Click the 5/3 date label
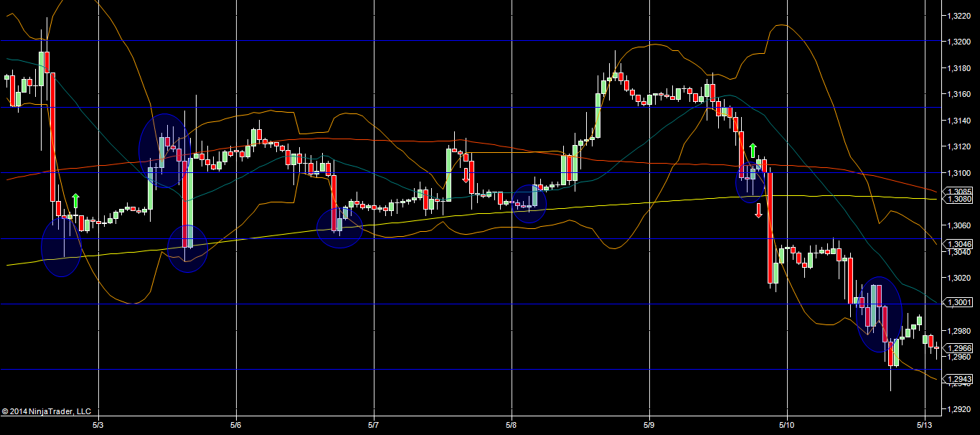The width and height of the screenshot is (980, 435). [98, 426]
